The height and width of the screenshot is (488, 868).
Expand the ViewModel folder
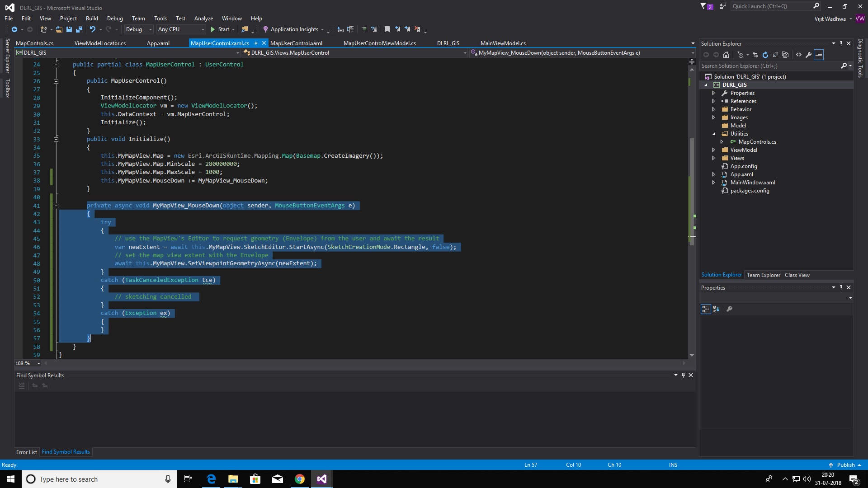[x=713, y=150]
